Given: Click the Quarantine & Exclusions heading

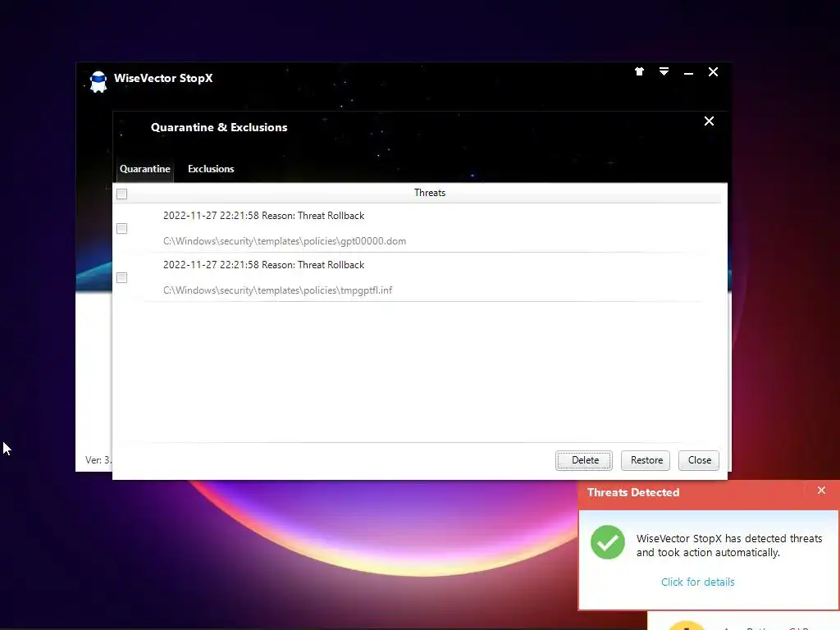Looking at the screenshot, I should tap(219, 127).
